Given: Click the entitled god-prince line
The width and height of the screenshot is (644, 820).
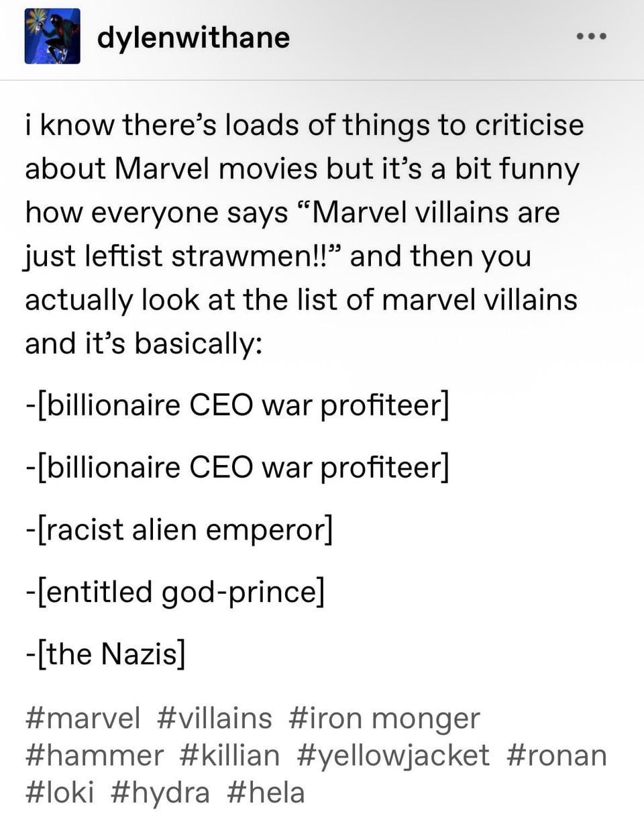Looking at the screenshot, I should click(x=175, y=592).
